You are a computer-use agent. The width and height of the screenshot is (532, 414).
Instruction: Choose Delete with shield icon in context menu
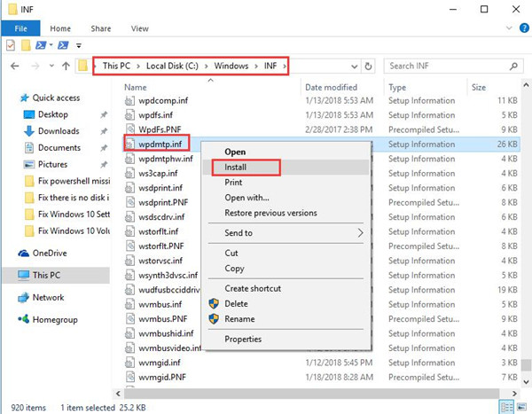coord(286,304)
